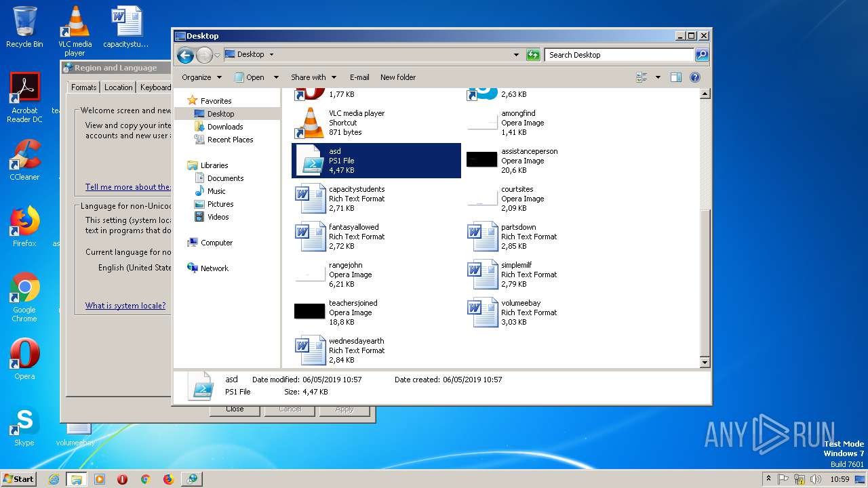The image size is (868, 488).
Task: Show hidden tray icons arrow
Action: [768, 479]
